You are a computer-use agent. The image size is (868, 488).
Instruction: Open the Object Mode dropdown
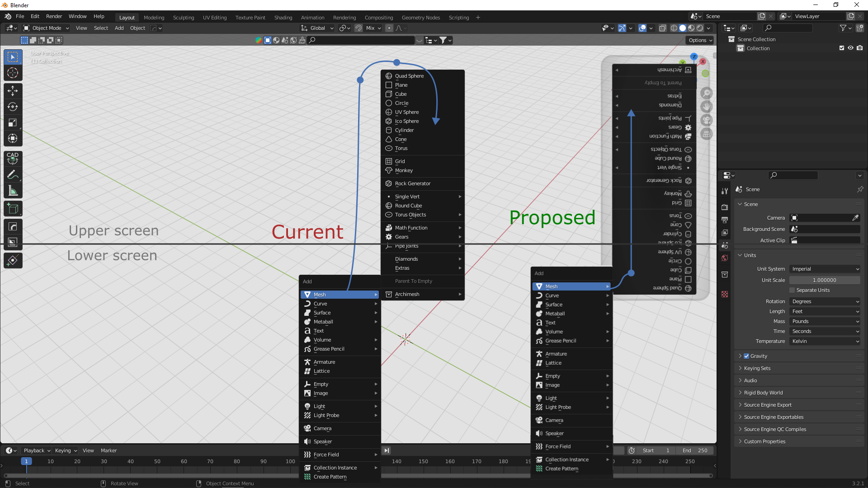(46, 28)
